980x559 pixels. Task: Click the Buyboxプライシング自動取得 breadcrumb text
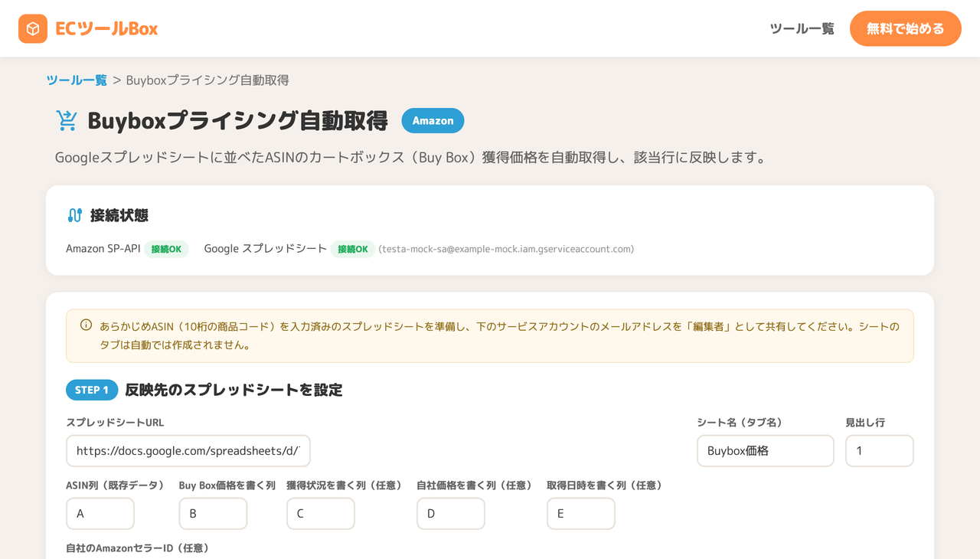coord(207,80)
